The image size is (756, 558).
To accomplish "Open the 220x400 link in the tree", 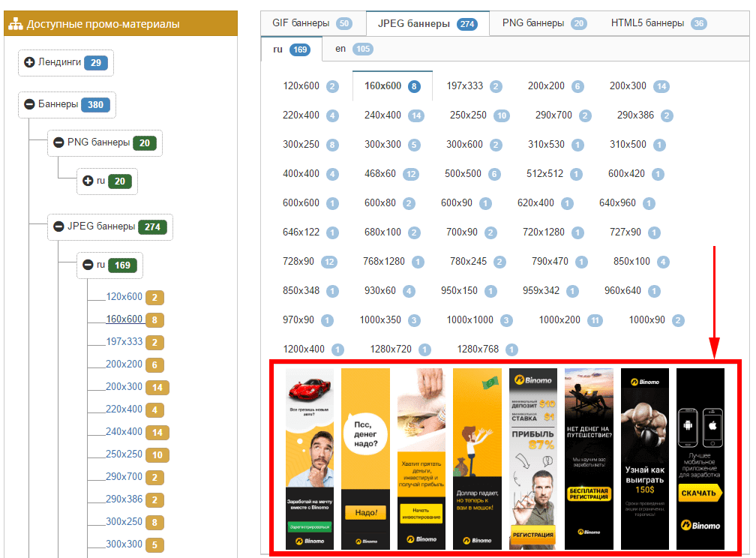I will click(x=124, y=409).
